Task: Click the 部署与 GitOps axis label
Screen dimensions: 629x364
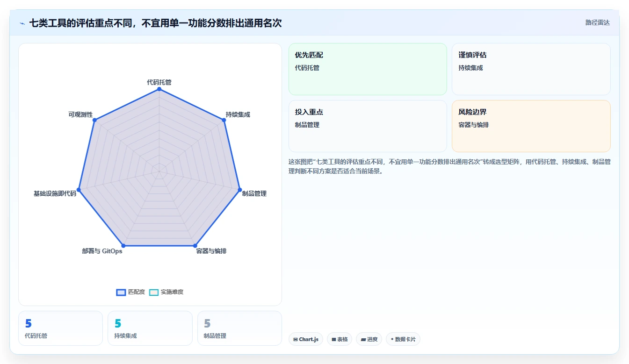Action: pyautogui.click(x=102, y=251)
